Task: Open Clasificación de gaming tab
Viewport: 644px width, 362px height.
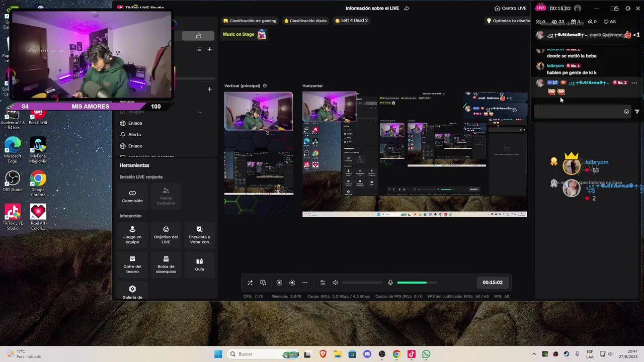Action: [250, 21]
